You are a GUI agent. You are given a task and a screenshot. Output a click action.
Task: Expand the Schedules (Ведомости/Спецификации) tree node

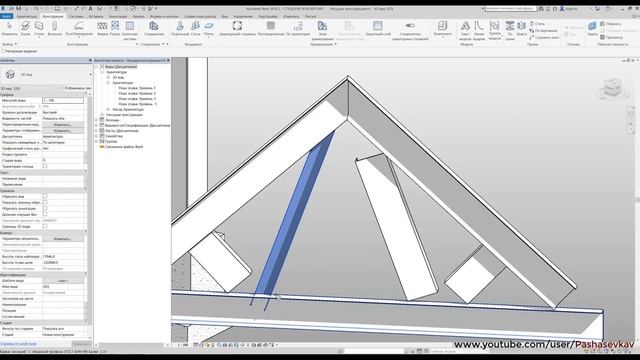97,125
